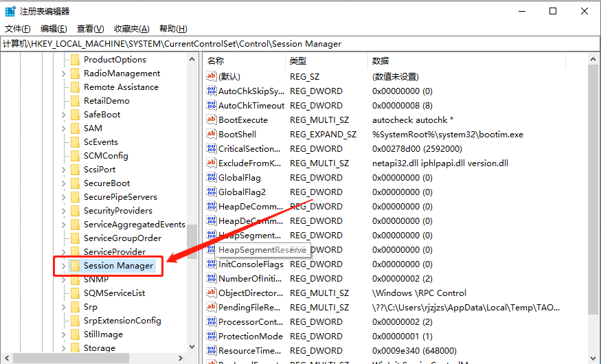Select the Remote Assistance folder icon

click(x=75, y=87)
